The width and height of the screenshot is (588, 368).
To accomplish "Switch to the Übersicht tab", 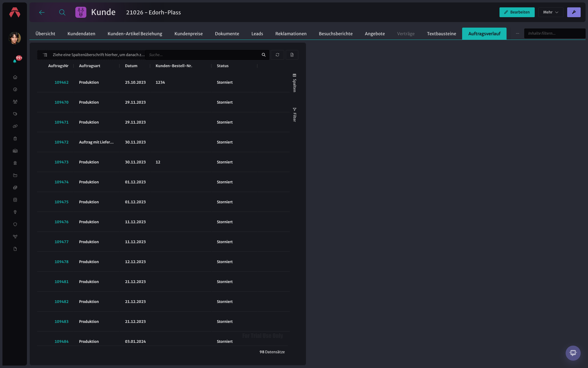I will [x=45, y=34].
